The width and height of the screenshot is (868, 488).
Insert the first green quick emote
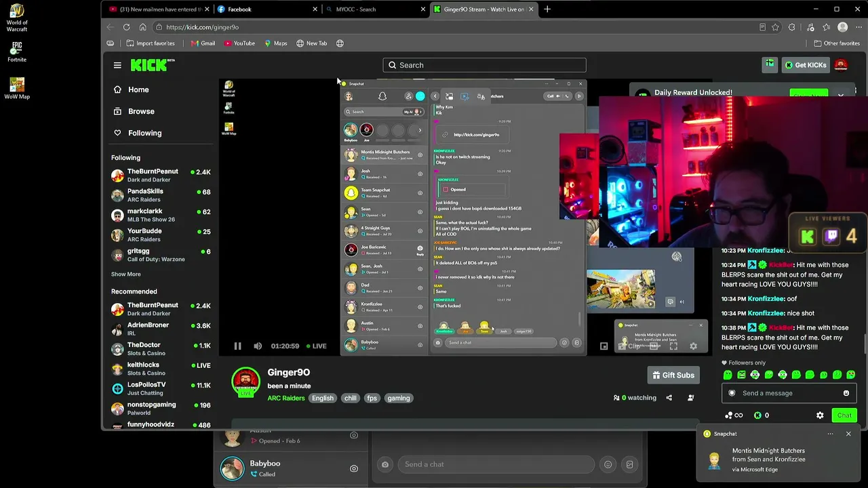pyautogui.click(x=728, y=375)
